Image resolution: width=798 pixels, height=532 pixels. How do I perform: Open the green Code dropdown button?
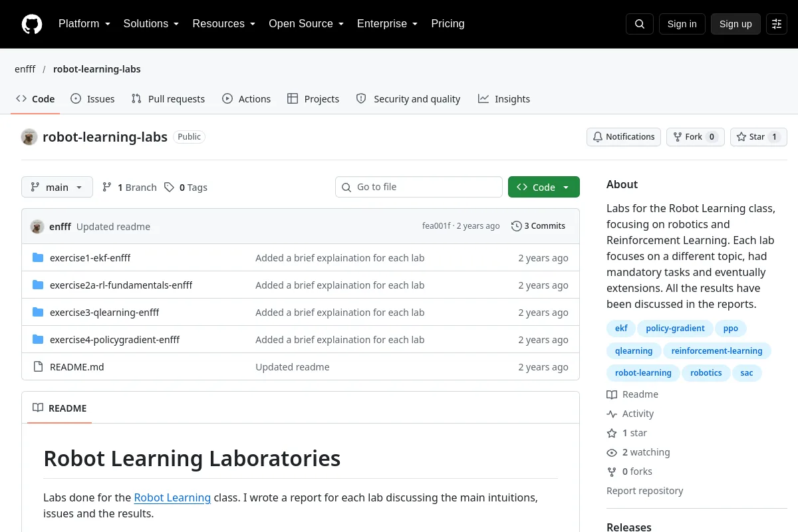tap(544, 188)
